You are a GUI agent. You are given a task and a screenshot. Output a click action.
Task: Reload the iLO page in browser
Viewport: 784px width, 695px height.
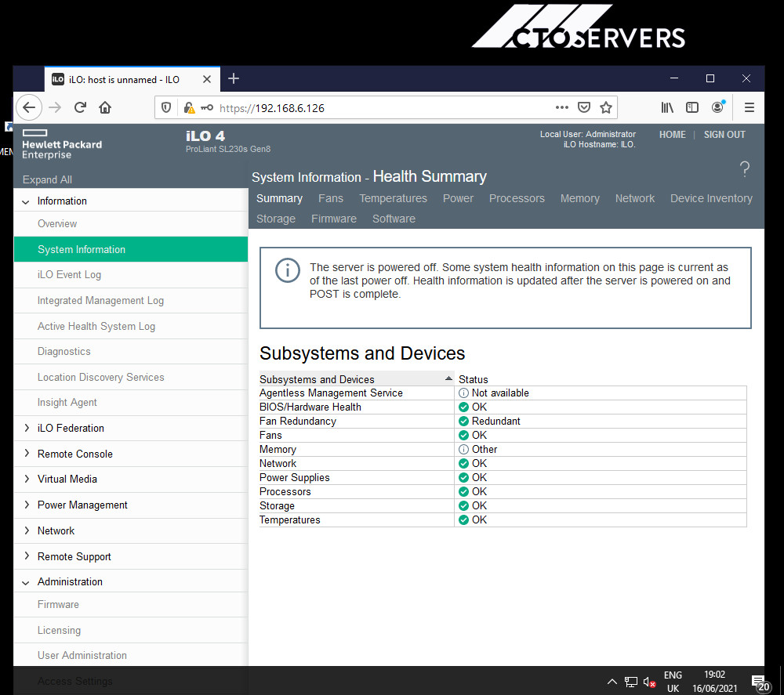pyautogui.click(x=80, y=107)
